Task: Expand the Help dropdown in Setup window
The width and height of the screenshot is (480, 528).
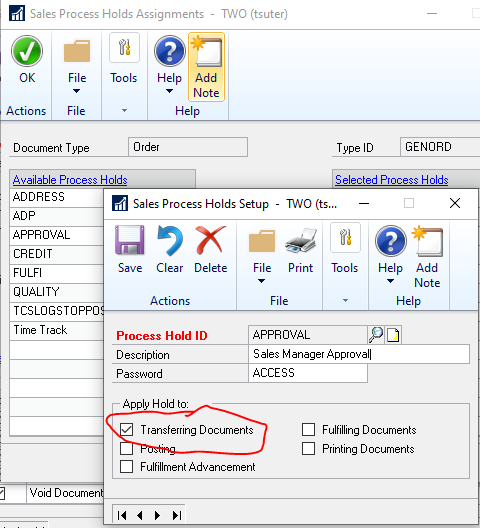Action: [390, 257]
